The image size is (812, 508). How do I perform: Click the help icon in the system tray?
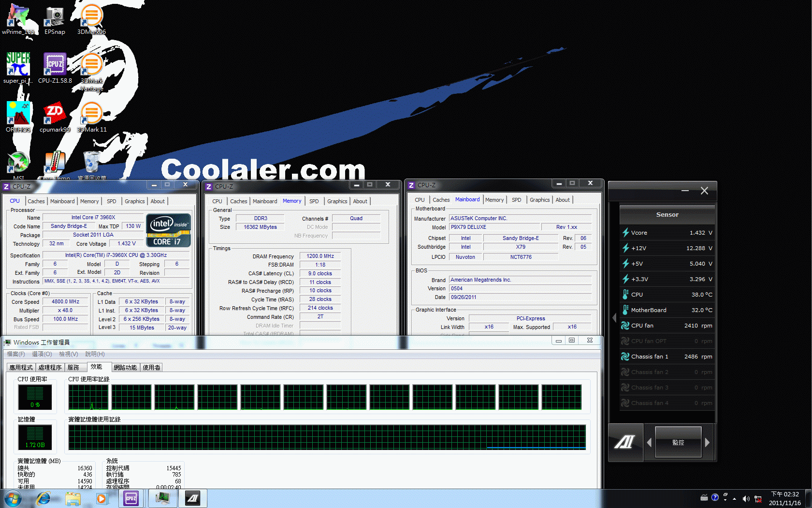click(x=715, y=497)
